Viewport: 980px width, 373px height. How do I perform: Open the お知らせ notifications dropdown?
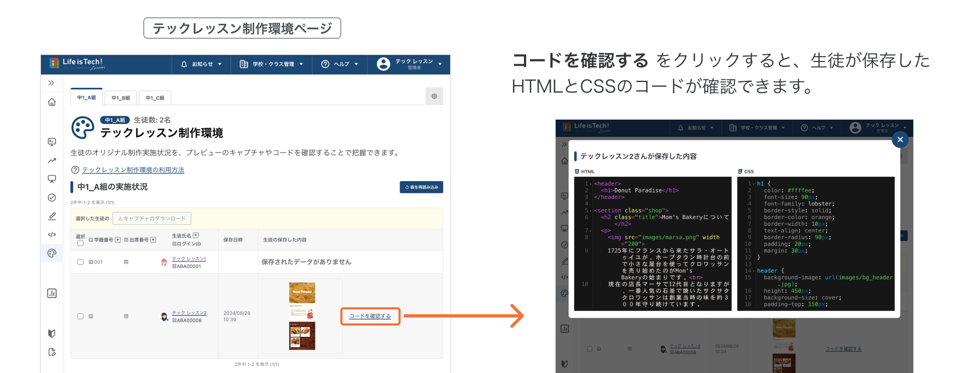[x=202, y=64]
